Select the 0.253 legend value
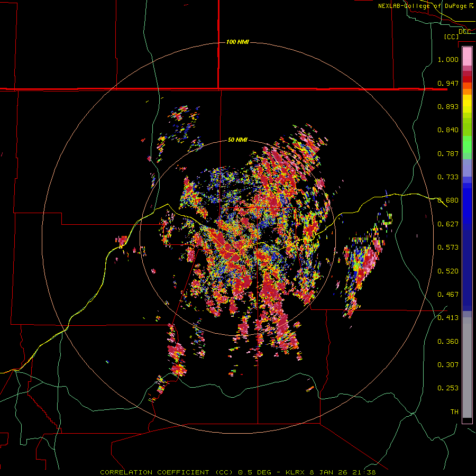 [448, 388]
